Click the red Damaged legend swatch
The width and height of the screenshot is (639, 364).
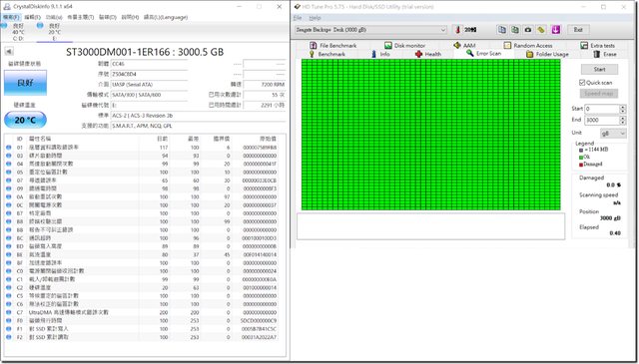point(581,165)
